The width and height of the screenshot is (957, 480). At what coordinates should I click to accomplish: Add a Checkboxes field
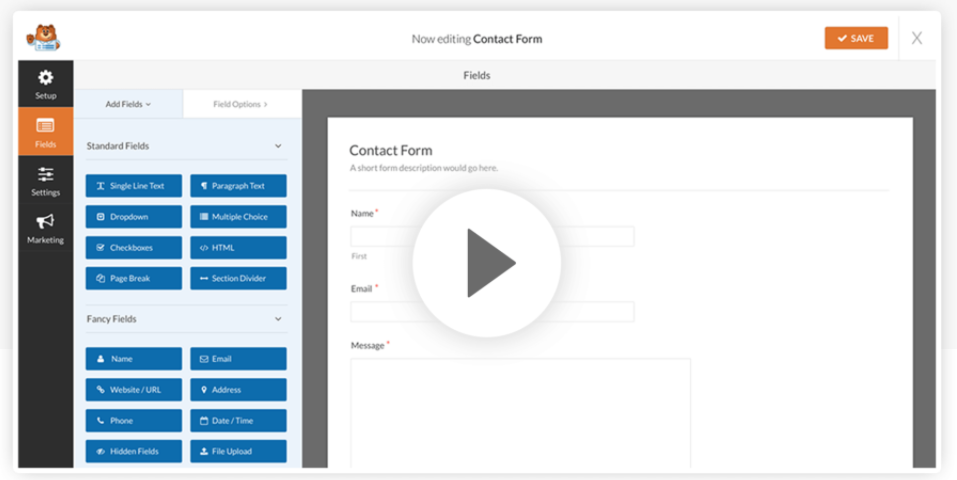pyautogui.click(x=134, y=247)
